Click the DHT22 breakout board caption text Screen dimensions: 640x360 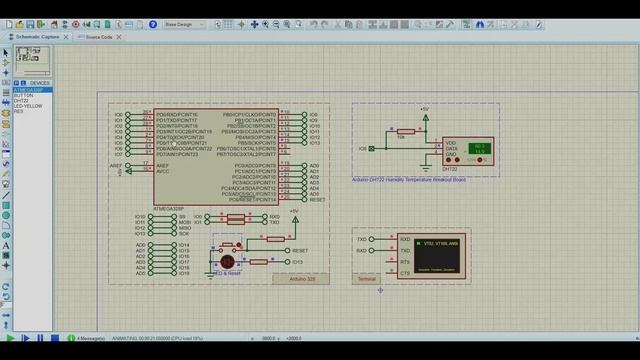pyautogui.click(x=409, y=180)
